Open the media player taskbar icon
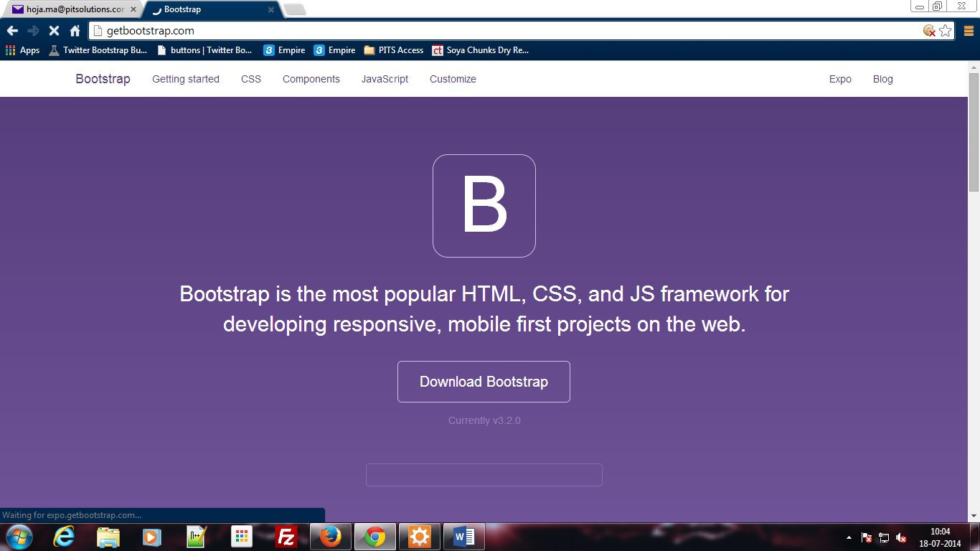The width and height of the screenshot is (980, 551). pyautogui.click(x=152, y=537)
